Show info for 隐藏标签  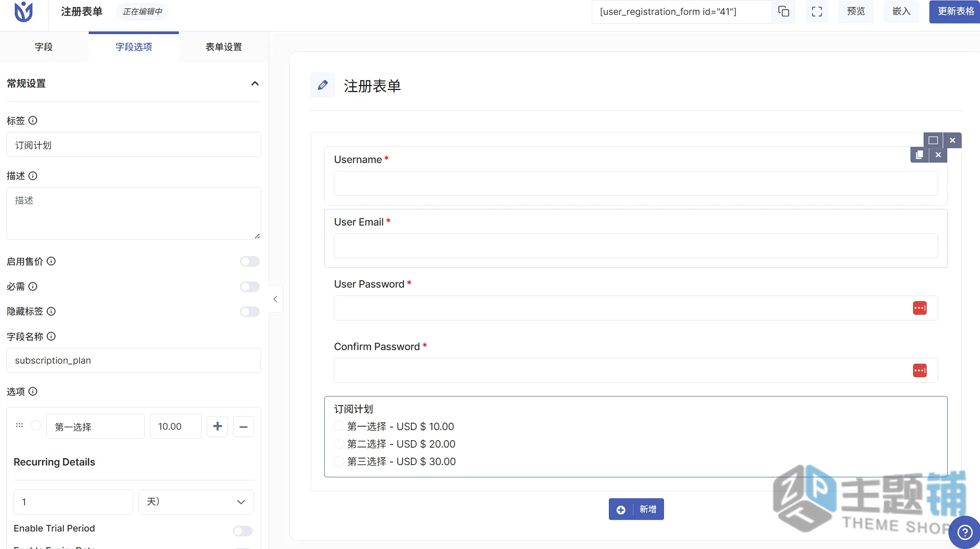[x=51, y=311]
